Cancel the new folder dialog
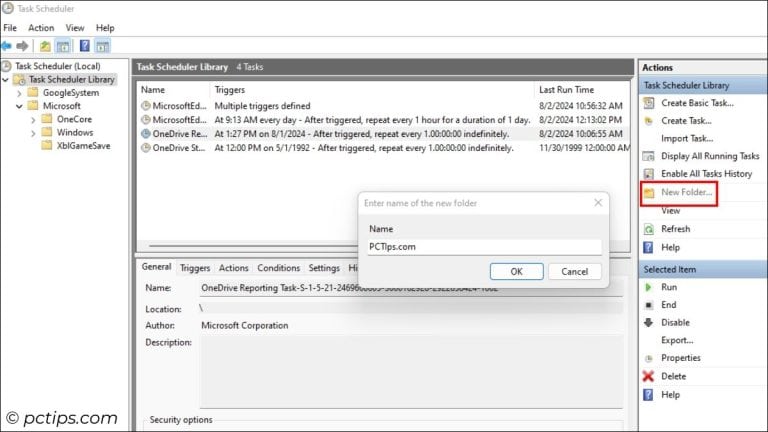Image resolution: width=768 pixels, height=432 pixels. pyautogui.click(x=575, y=271)
